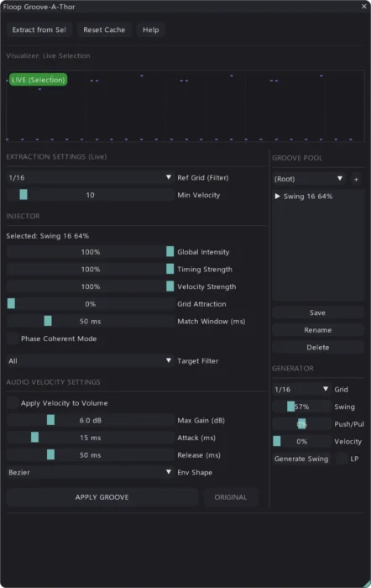This screenshot has width=371, height=588.
Task: Click the Min Velocity slider
Action: click(x=90, y=195)
